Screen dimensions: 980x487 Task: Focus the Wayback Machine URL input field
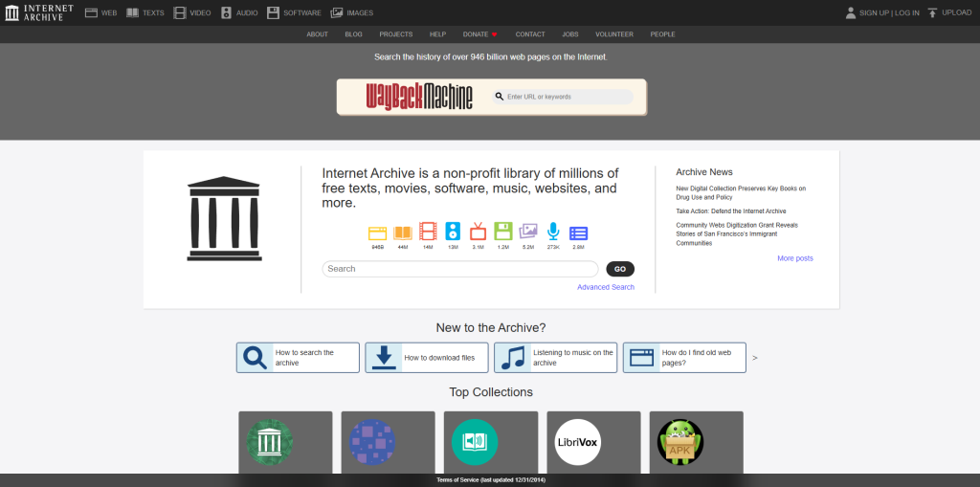tap(563, 97)
